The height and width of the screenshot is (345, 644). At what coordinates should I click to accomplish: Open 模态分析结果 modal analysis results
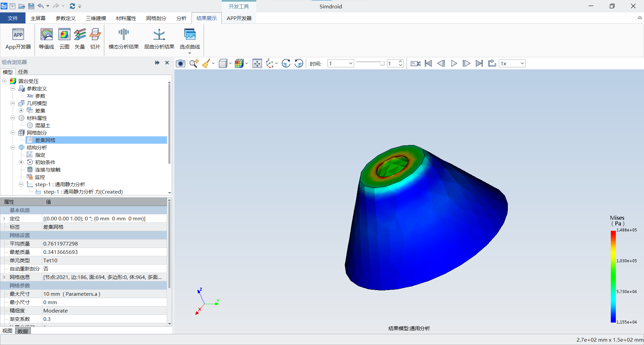tap(124, 39)
